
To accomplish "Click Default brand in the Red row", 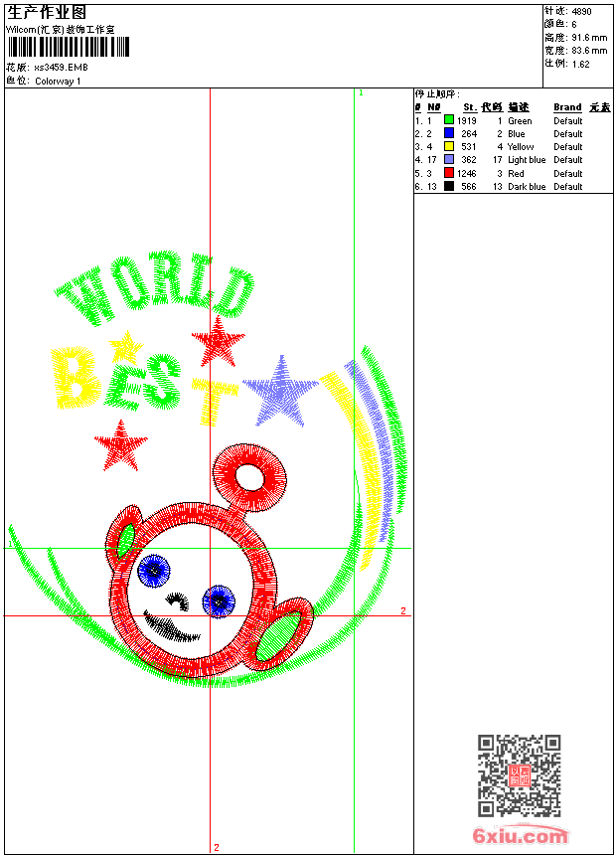I will coord(568,173).
